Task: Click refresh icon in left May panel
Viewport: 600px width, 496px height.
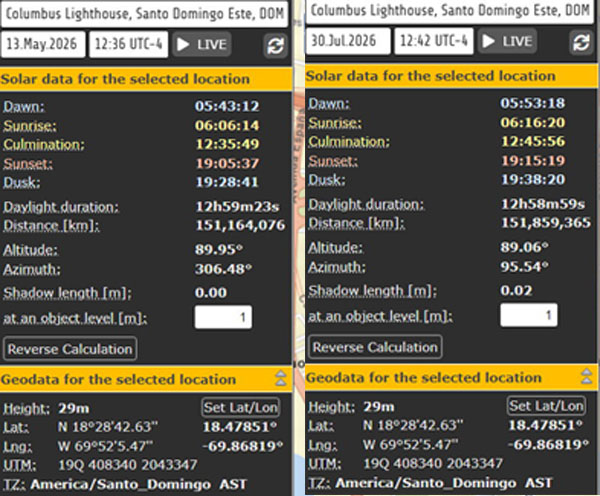Action: click(276, 46)
